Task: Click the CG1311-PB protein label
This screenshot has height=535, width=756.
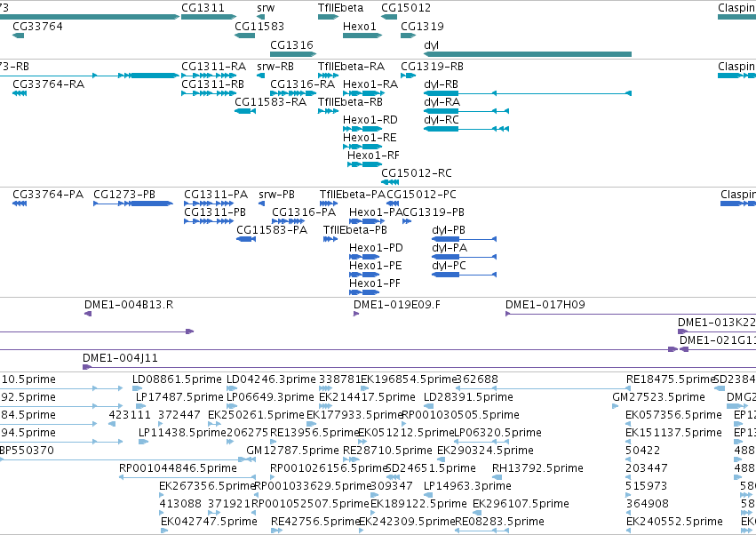Action: click(x=215, y=212)
